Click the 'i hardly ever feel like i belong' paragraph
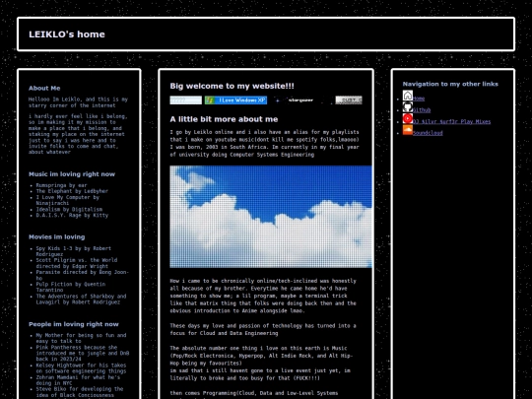532x399 pixels. point(78,134)
